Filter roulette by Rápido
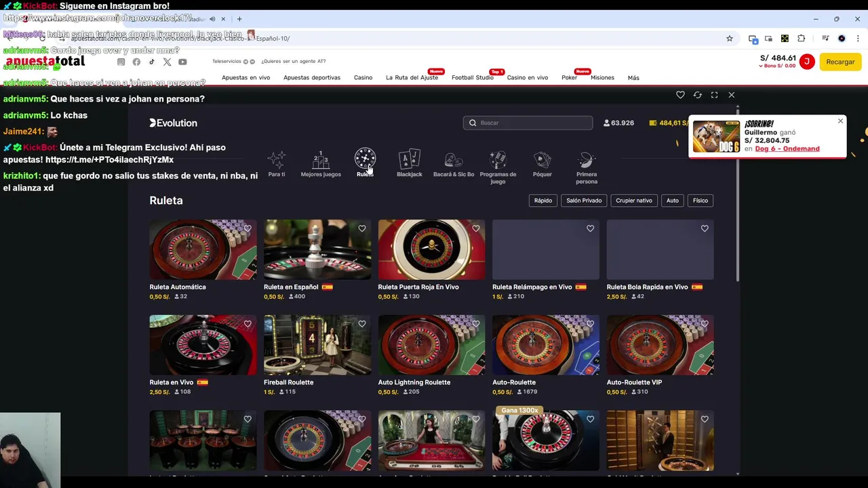The width and height of the screenshot is (868, 488). 543,201
